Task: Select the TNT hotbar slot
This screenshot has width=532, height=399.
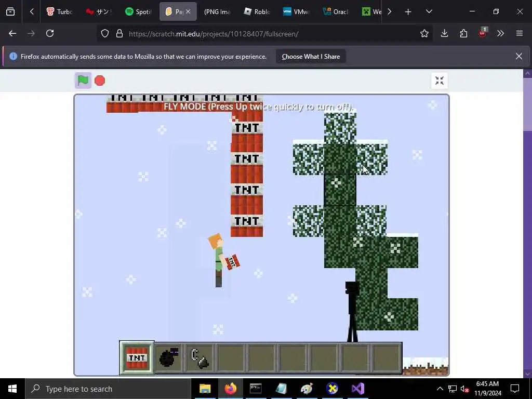Action: (x=137, y=357)
